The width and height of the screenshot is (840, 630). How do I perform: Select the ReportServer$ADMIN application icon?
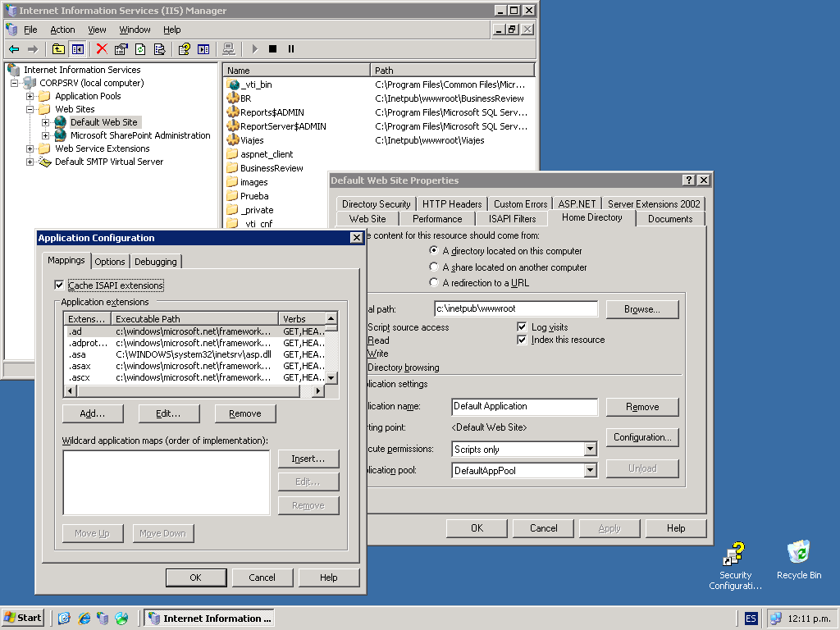(233, 126)
